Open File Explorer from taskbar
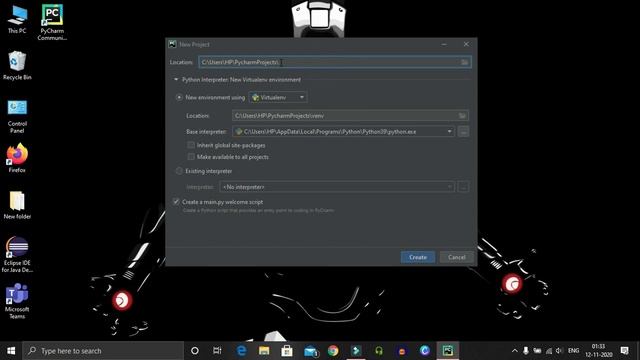The width and height of the screenshot is (640, 360). [264, 351]
